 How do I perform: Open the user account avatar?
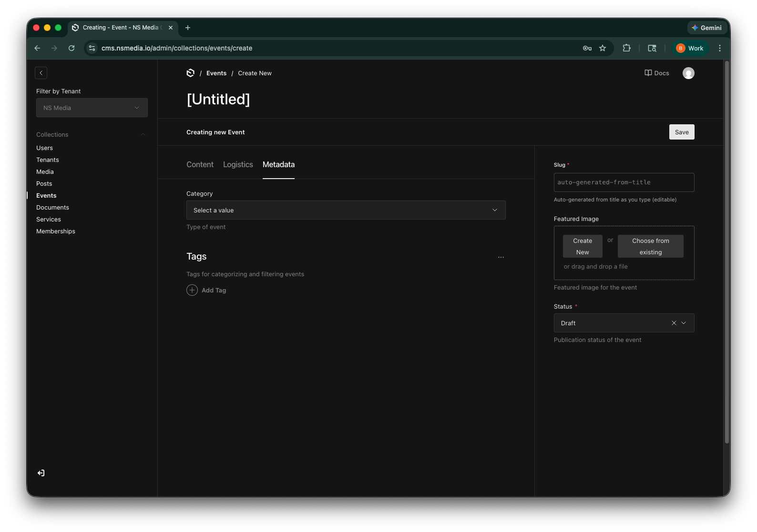(x=688, y=73)
